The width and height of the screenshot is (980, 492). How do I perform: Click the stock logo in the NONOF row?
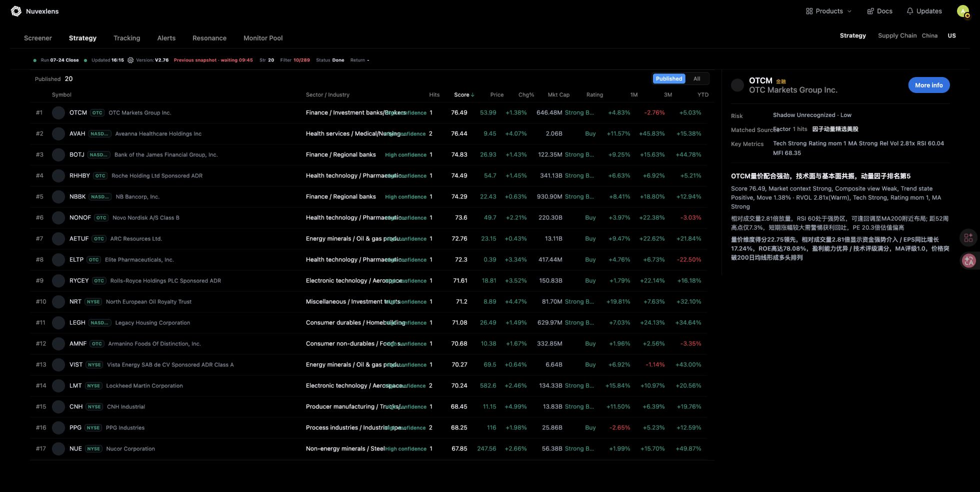[58, 217]
